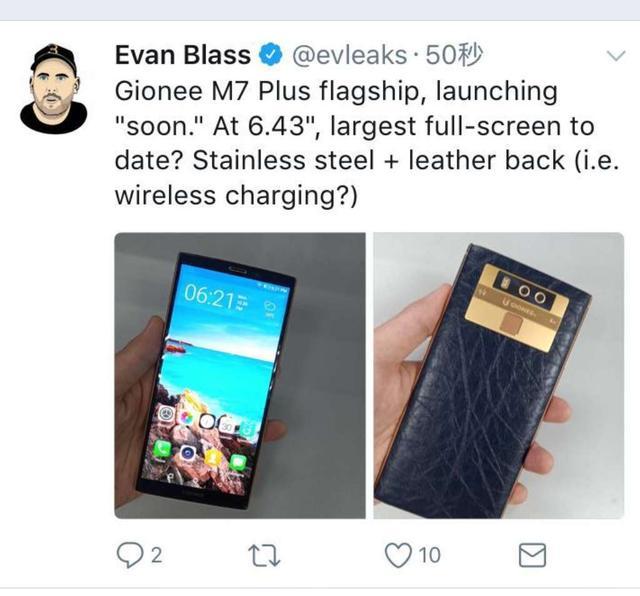The image size is (640, 596).
Task: Click the cap on avatar illustration
Action: tap(53, 58)
